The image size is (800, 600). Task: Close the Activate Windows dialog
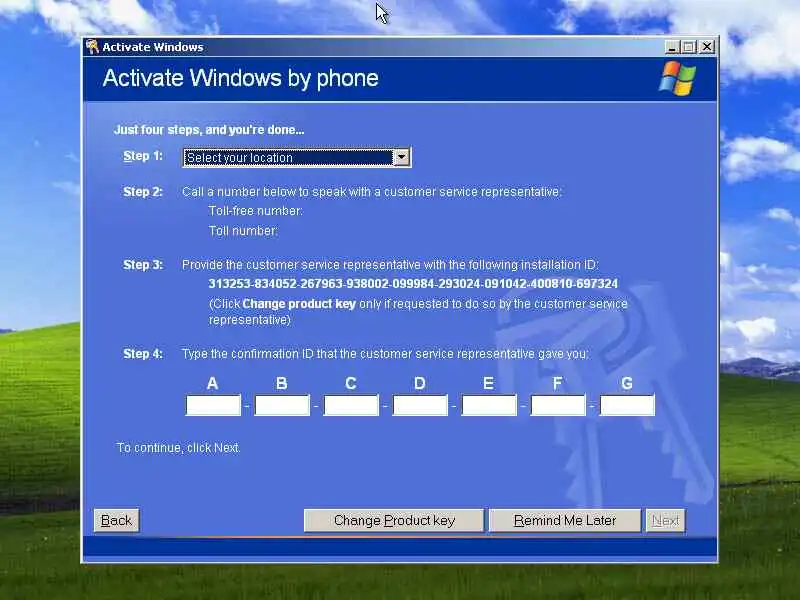coord(707,47)
